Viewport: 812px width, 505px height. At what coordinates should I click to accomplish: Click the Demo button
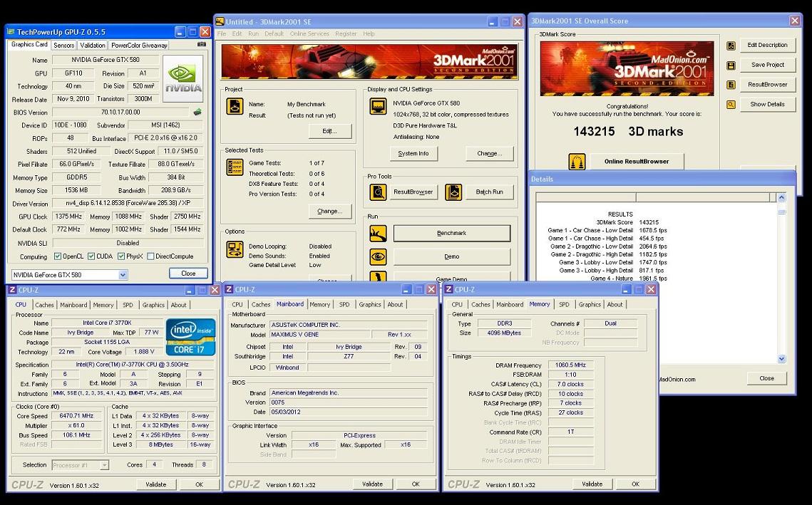tap(451, 256)
